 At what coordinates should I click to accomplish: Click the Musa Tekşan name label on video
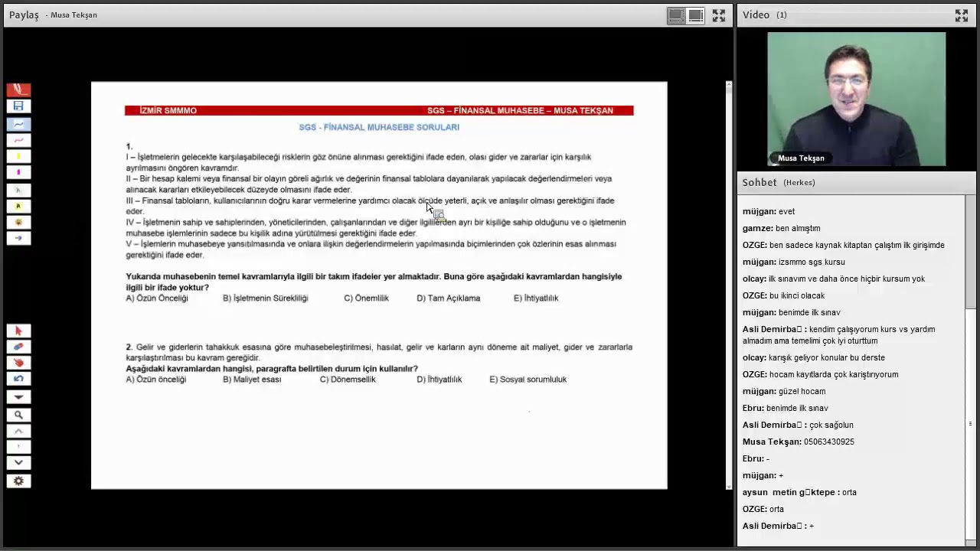click(801, 158)
